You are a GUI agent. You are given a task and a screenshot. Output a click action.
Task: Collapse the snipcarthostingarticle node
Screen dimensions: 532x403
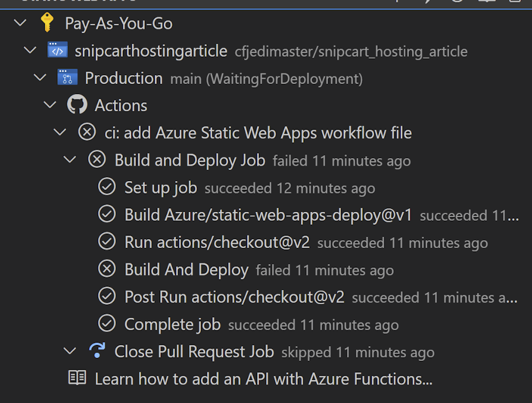30,50
